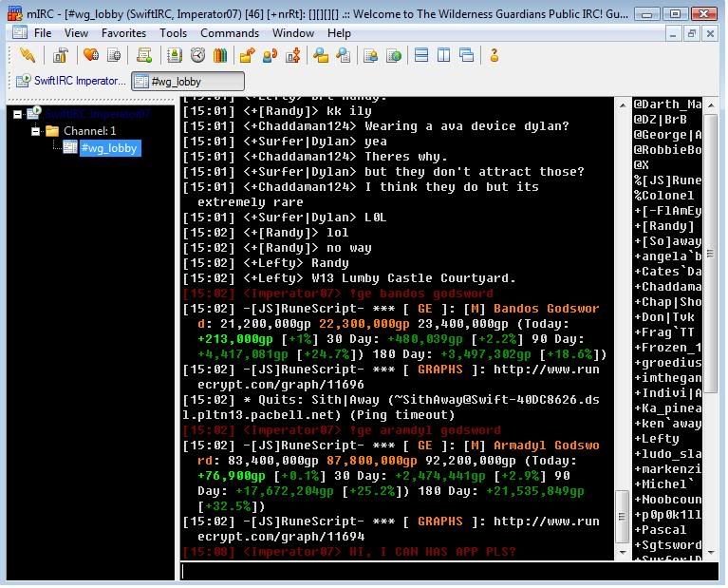The width and height of the screenshot is (728, 588).
Task: Open the Colors books icon
Action: pos(220,55)
